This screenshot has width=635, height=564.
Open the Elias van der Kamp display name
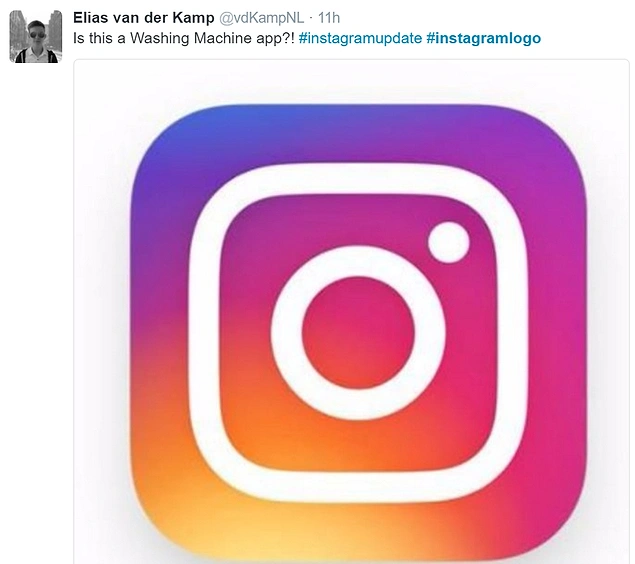point(144,18)
